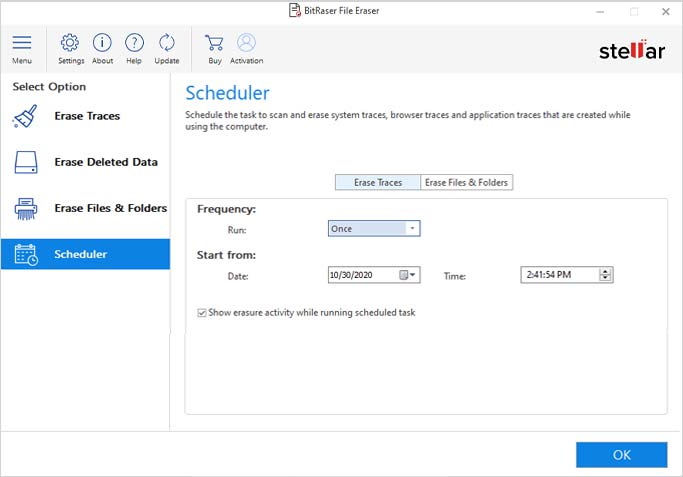Open the Run frequency dropdown
The height and width of the screenshot is (477, 683).
tap(374, 229)
